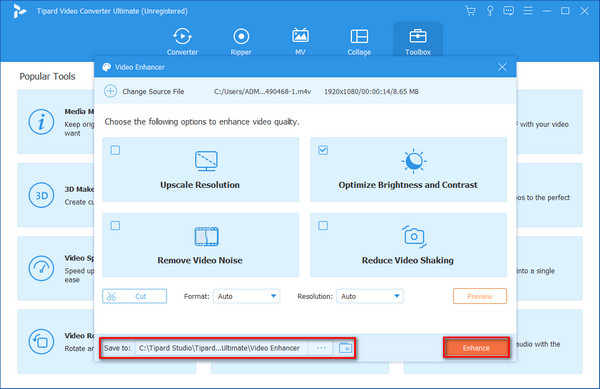Open the feedback chat icon
This screenshot has width=600, height=389.
point(509,11)
